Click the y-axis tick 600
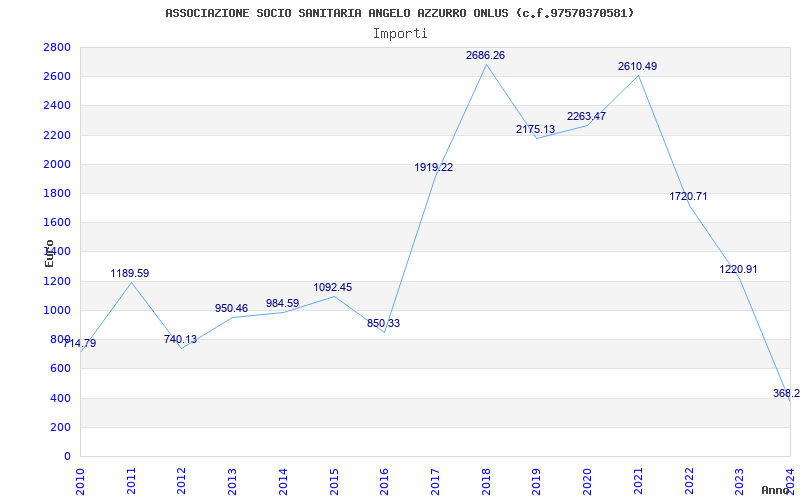800x500 pixels. coord(60,368)
